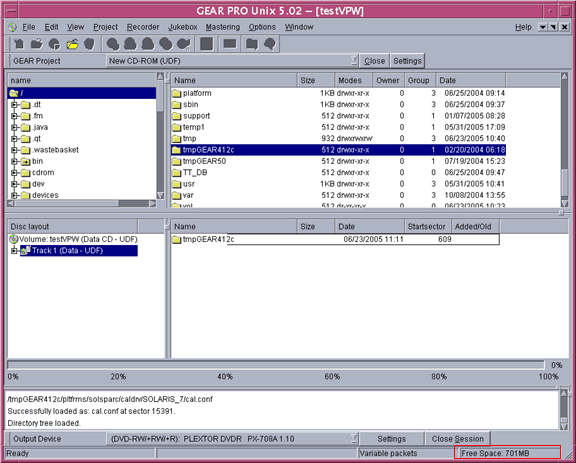The width and height of the screenshot is (576, 463).
Task: Click the yellow open-folder toolbar icon
Action: [72, 44]
